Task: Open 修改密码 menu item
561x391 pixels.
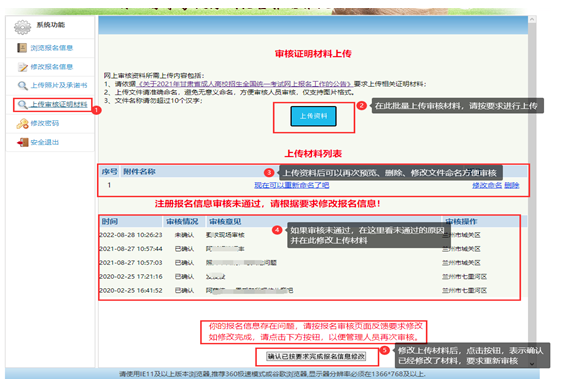Action: [x=45, y=123]
